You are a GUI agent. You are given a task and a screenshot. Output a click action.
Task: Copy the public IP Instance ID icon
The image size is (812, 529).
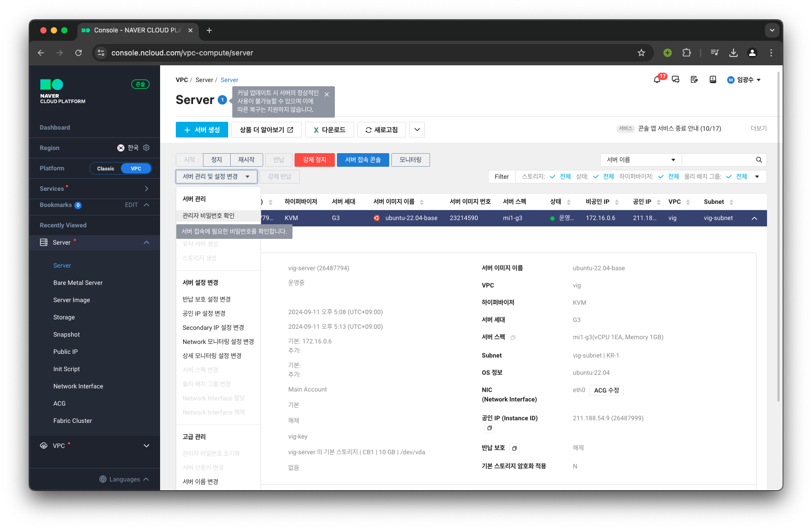pos(489,428)
